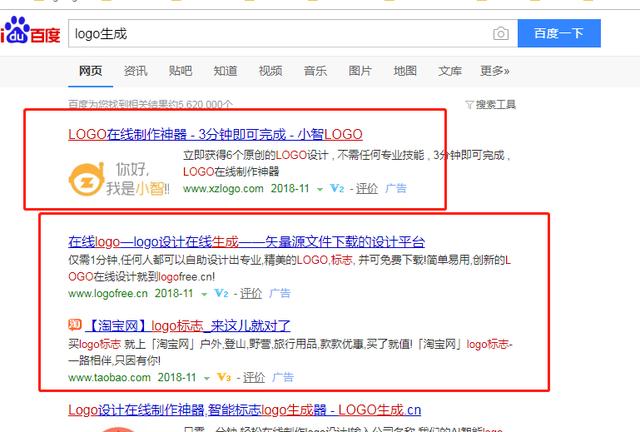
Task: Open 评价 link for logofree.cn result
Action: pyautogui.click(x=251, y=293)
